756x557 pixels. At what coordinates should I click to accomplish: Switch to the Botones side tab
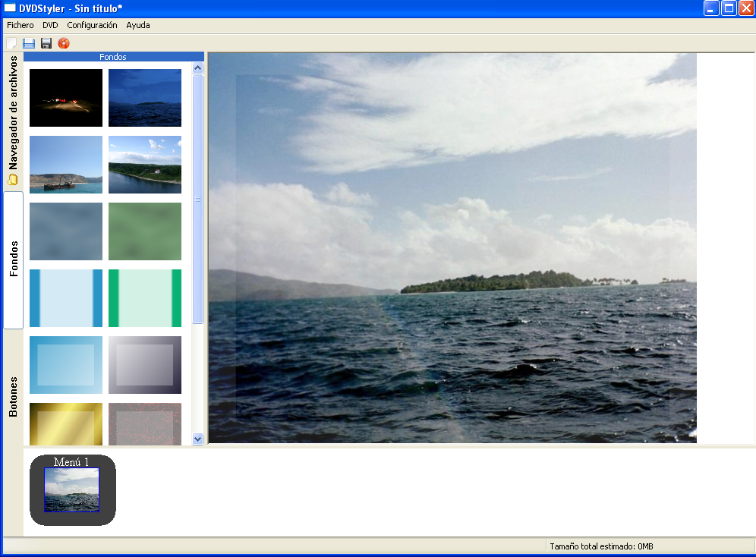click(x=13, y=396)
